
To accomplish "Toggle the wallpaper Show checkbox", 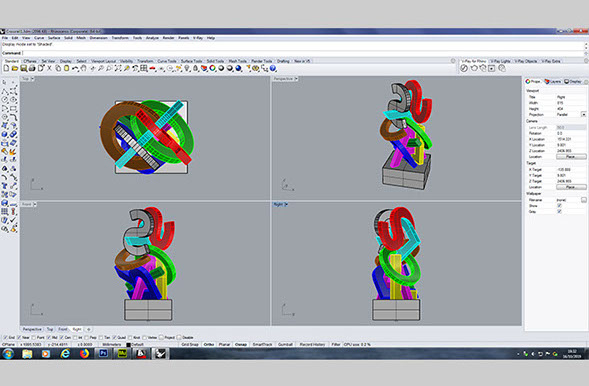I will click(559, 206).
